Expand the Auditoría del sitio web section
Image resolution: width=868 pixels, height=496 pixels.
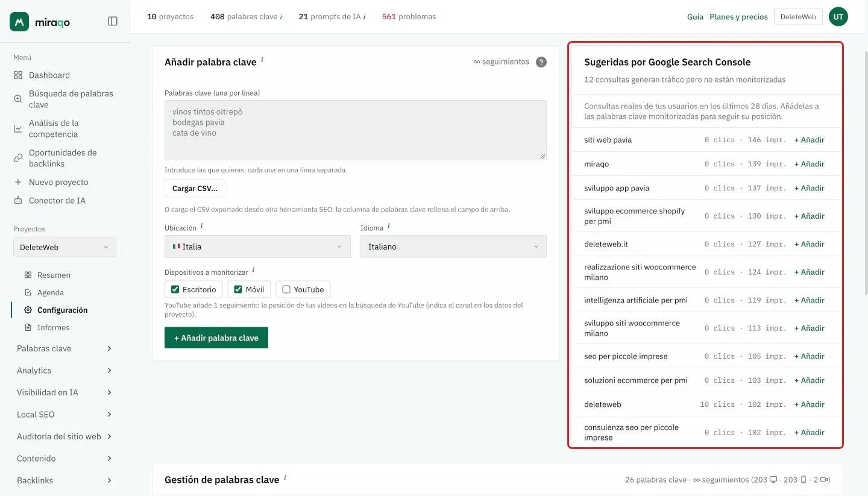pyautogui.click(x=64, y=436)
